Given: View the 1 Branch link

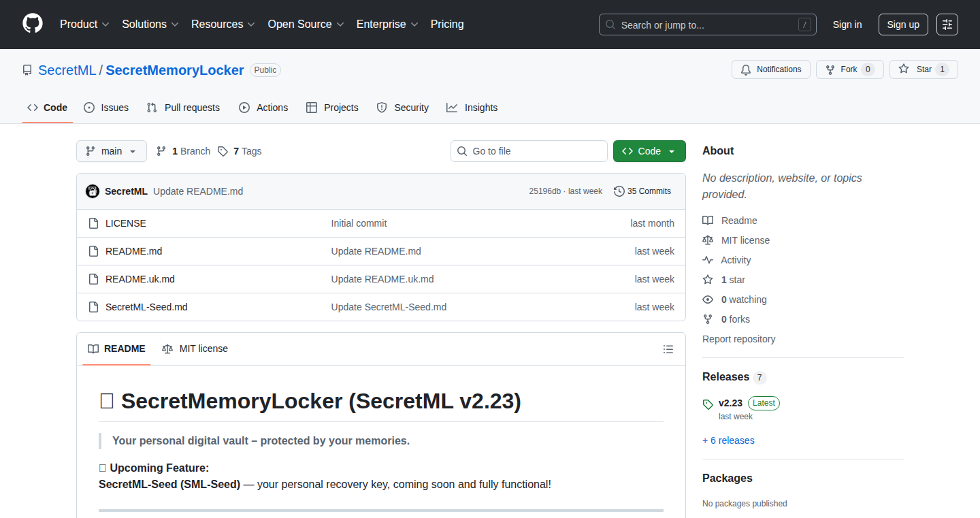Looking at the screenshot, I should 183,151.
